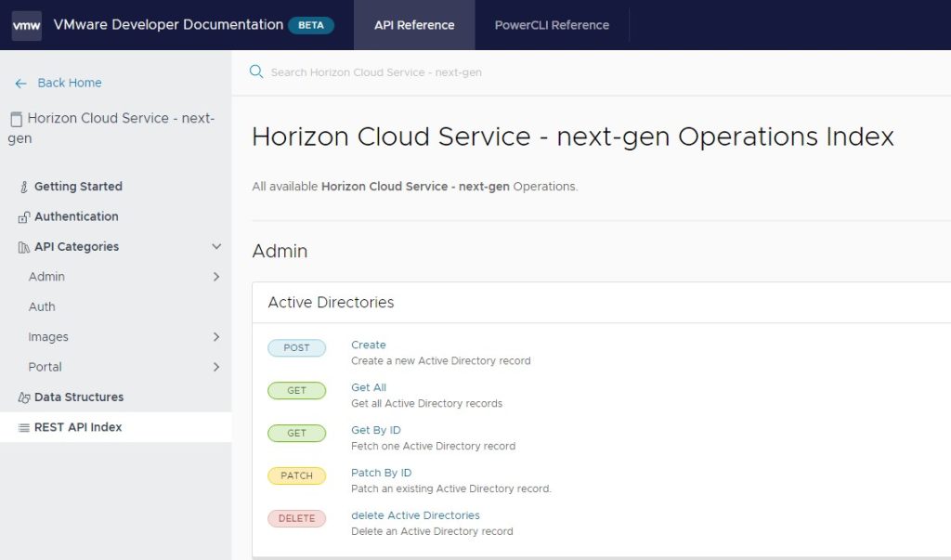Click the API Categories books icon
This screenshot has width=951, height=560.
[24, 247]
